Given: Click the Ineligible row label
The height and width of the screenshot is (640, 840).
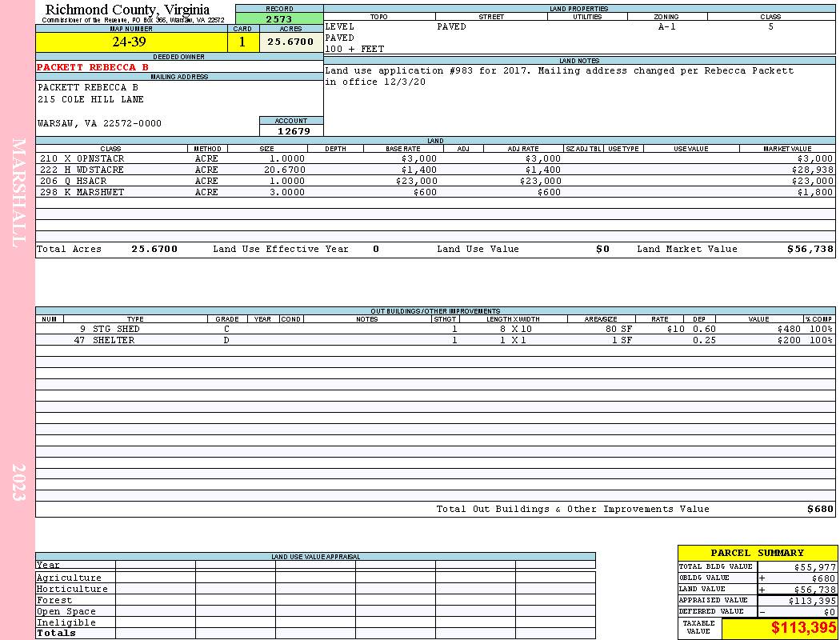Looking at the screenshot, I should click(66, 623).
